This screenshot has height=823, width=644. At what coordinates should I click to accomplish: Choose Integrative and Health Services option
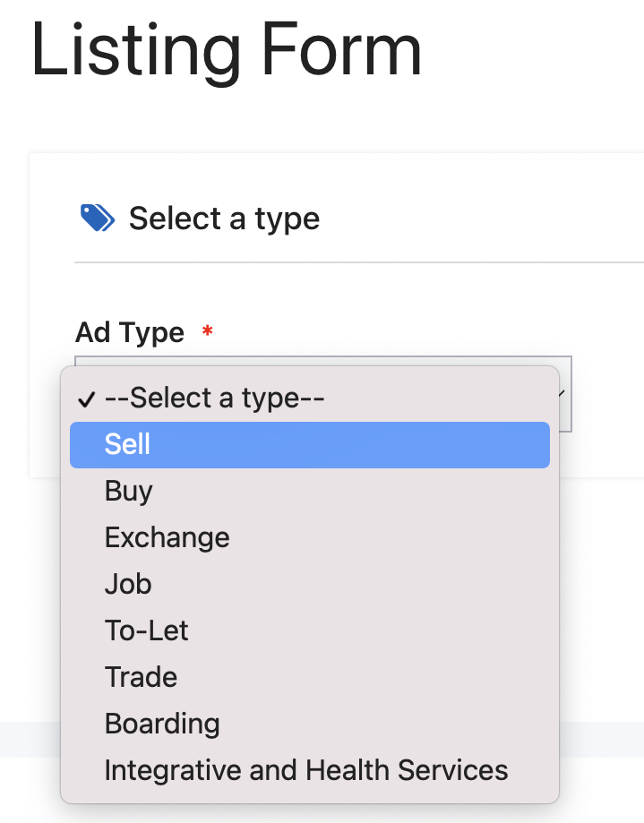[306, 770]
